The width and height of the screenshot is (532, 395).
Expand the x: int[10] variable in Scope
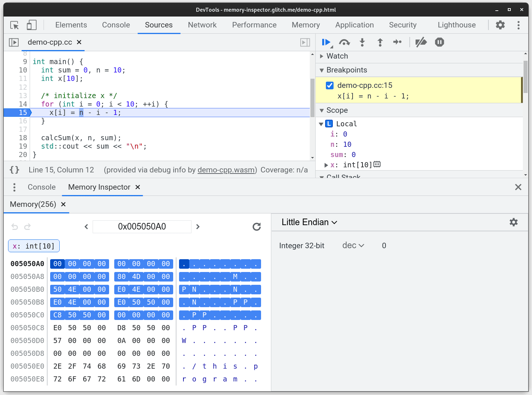[x=326, y=165]
